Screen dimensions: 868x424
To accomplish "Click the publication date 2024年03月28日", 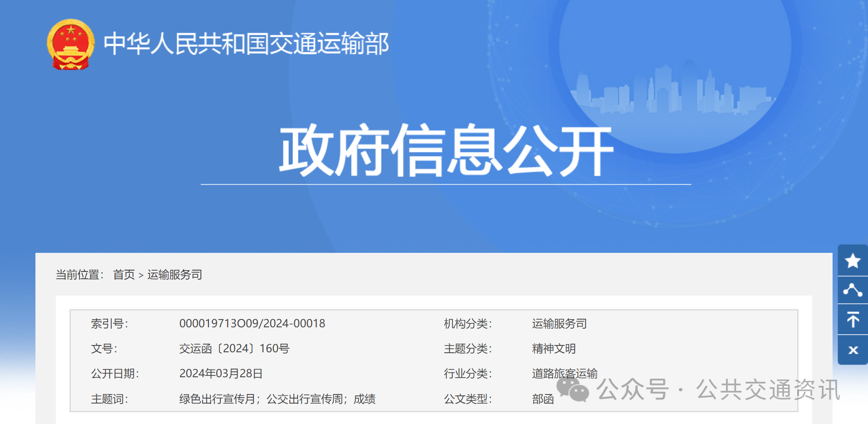I will pos(221,373).
